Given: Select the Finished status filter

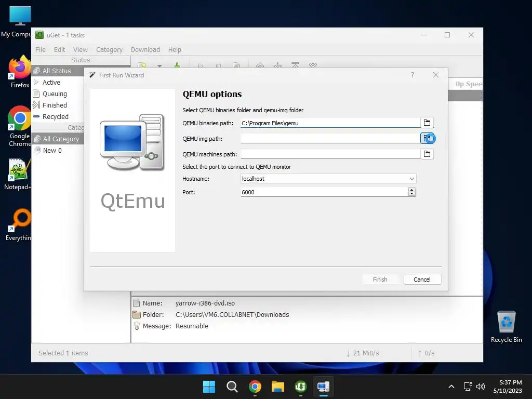Looking at the screenshot, I should click(x=58, y=105).
